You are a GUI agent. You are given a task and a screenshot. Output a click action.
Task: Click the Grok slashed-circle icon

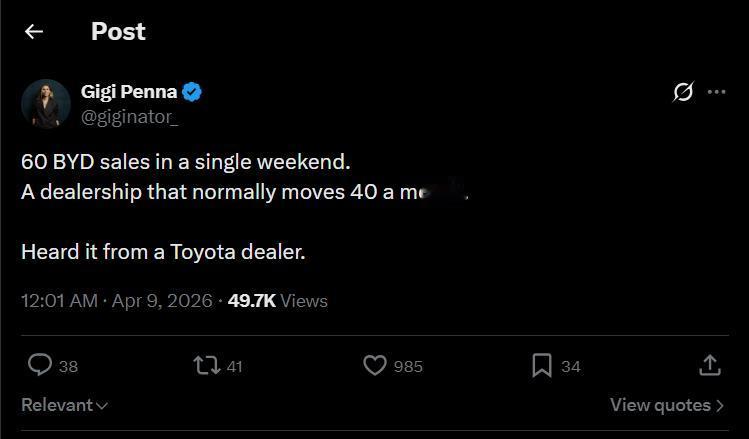684,92
